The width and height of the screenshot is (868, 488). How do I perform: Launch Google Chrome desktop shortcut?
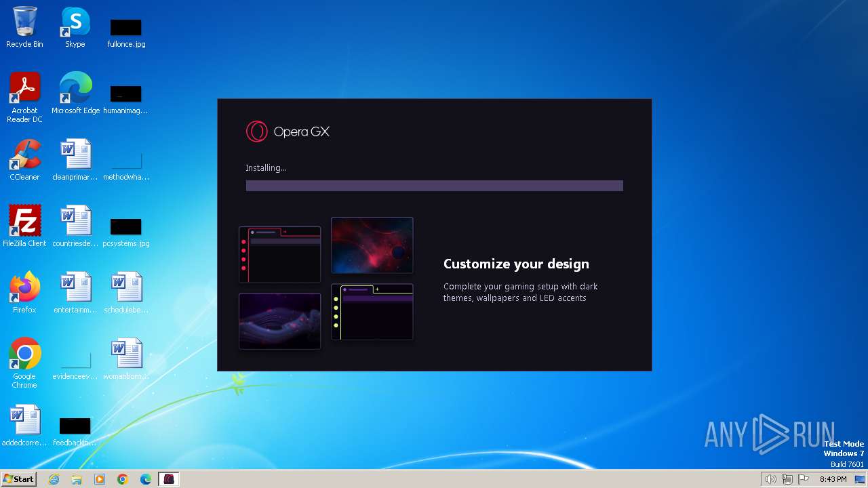coord(24,363)
